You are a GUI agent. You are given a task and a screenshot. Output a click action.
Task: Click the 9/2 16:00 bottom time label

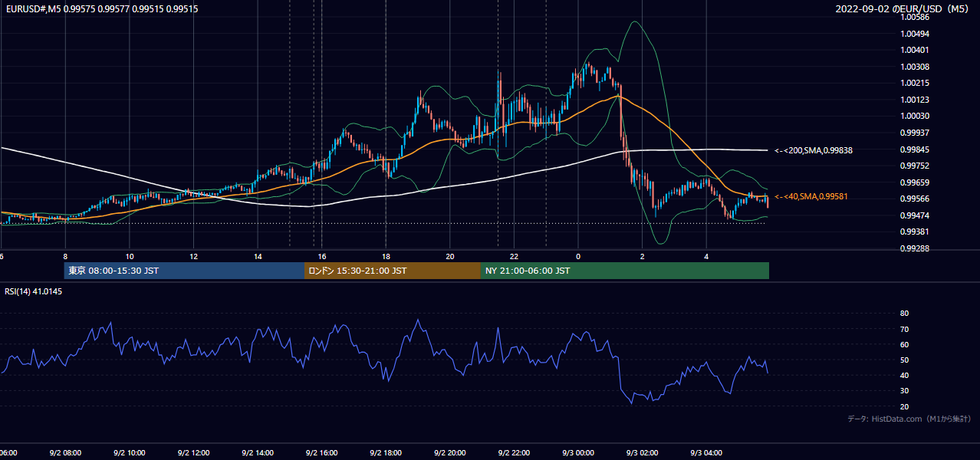click(x=321, y=452)
